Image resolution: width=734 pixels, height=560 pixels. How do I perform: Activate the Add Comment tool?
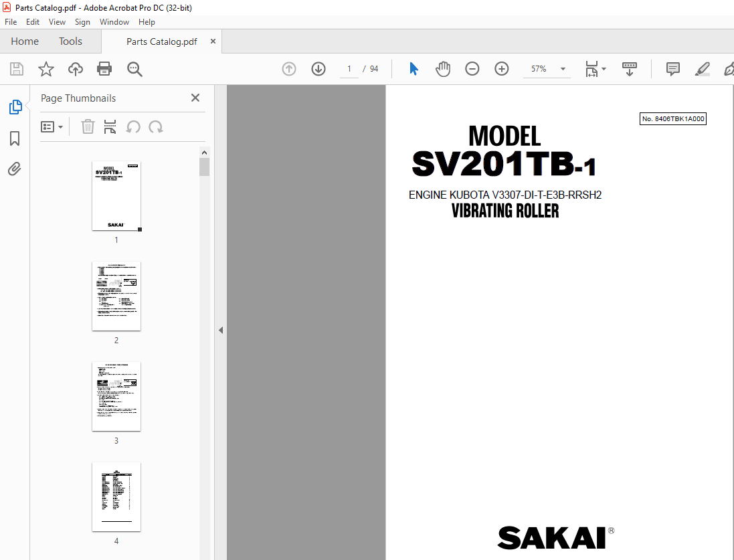pos(672,69)
